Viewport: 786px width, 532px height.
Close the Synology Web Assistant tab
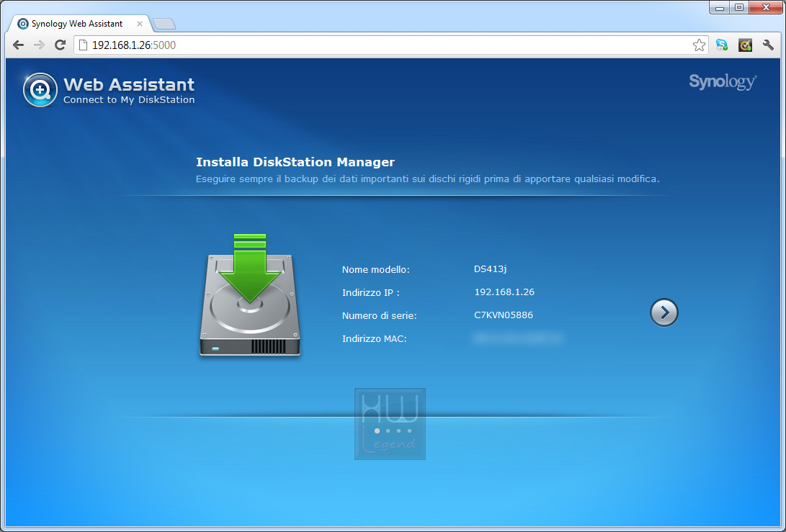(140, 24)
